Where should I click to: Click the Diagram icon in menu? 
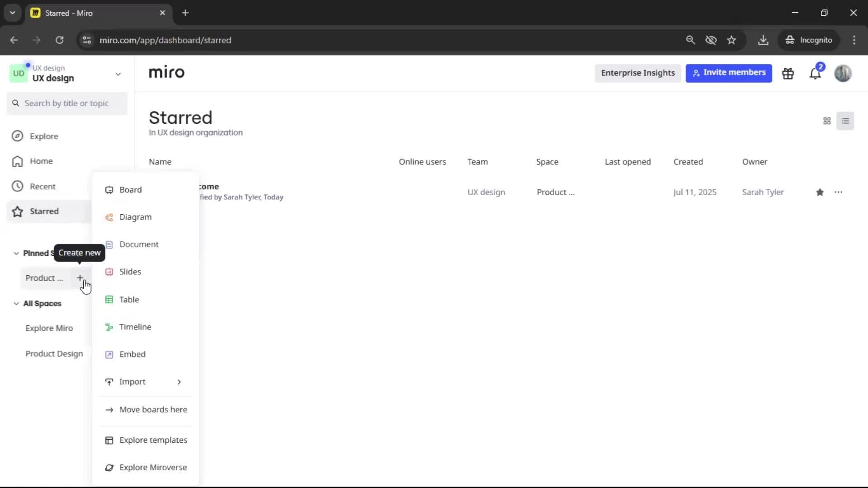109,217
